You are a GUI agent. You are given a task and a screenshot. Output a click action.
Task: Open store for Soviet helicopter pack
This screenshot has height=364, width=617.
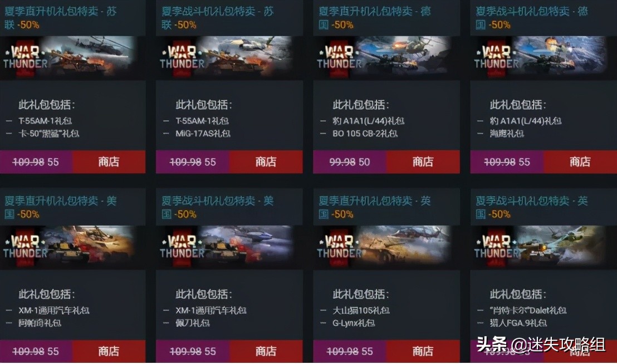coord(109,161)
